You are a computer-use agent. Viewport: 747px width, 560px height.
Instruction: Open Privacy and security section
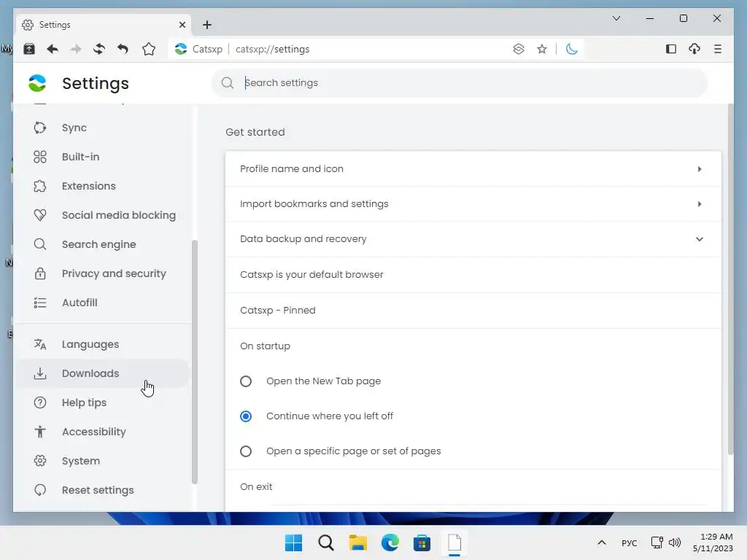click(103, 273)
